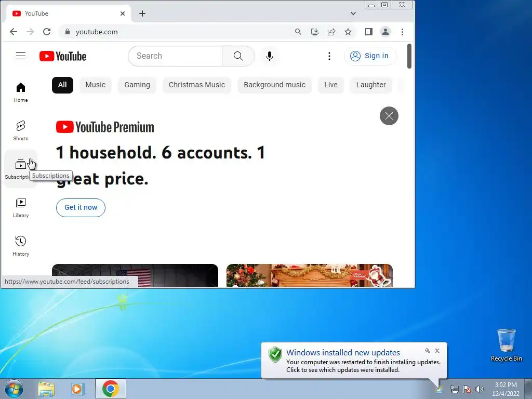
Task: Click the YouTube Premium logo
Action: (x=105, y=127)
